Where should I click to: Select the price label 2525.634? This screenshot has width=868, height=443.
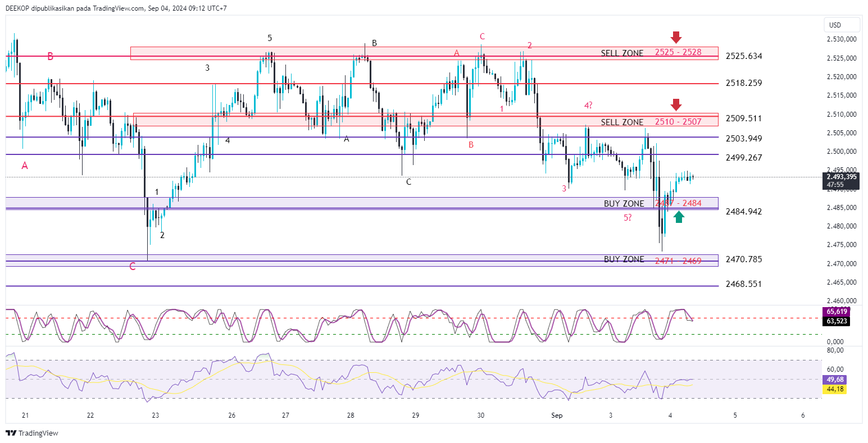click(744, 56)
